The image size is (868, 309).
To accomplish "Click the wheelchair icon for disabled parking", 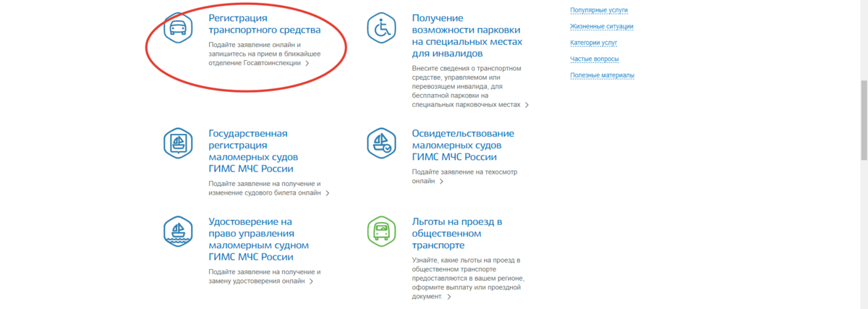I will [x=381, y=28].
